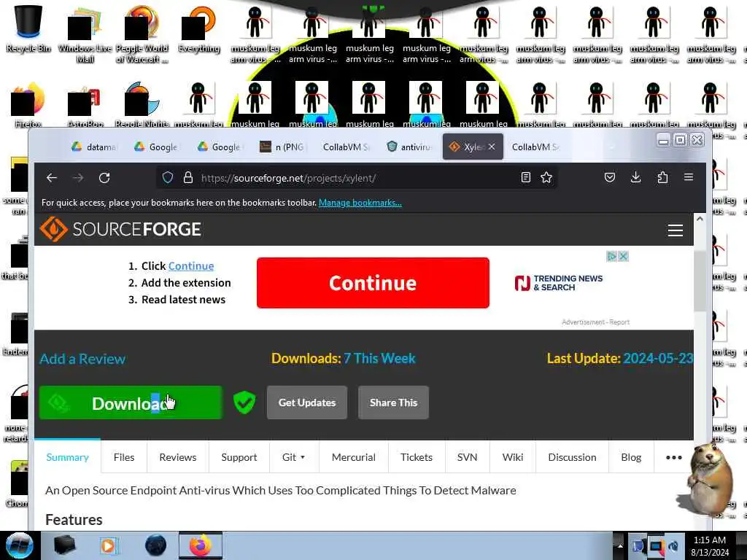Click the Advertisement Report link
The image size is (747, 560).
pyautogui.click(x=595, y=322)
